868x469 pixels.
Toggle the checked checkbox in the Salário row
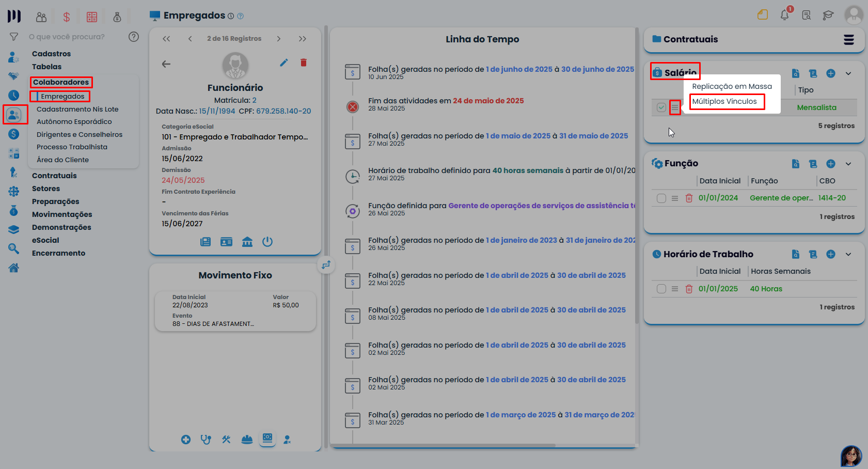pos(661,107)
